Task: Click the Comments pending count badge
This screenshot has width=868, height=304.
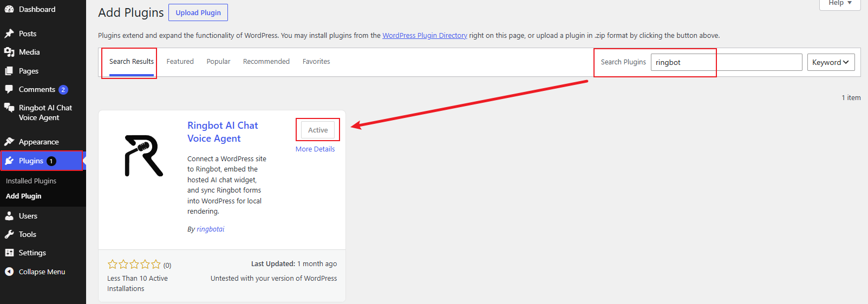Action: pyautogui.click(x=63, y=90)
